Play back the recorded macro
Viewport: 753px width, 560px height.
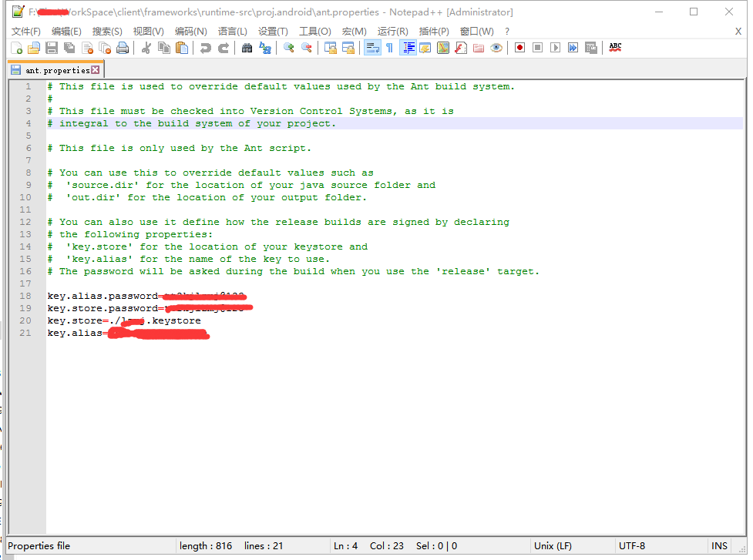tap(555, 48)
